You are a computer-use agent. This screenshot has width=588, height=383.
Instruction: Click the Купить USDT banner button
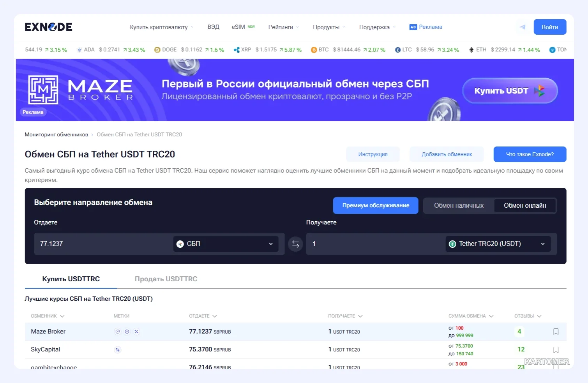510,91
